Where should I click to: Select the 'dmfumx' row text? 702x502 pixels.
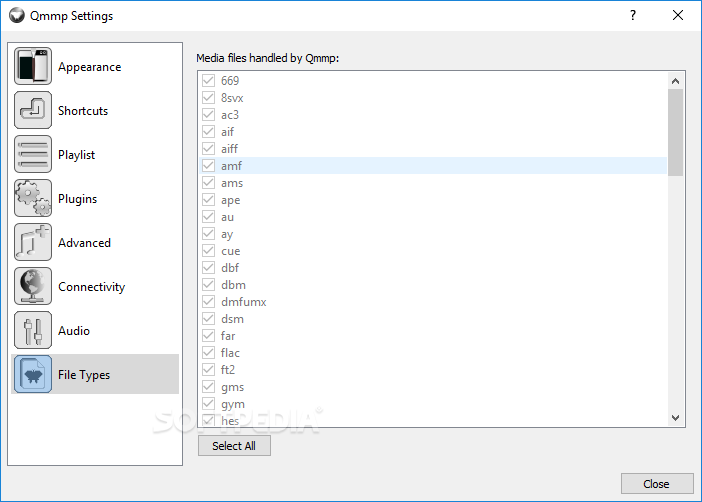(x=244, y=302)
